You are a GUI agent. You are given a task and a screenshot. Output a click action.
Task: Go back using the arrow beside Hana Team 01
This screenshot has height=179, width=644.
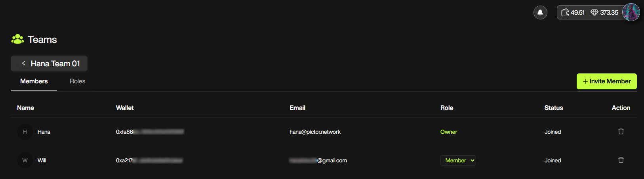click(24, 64)
